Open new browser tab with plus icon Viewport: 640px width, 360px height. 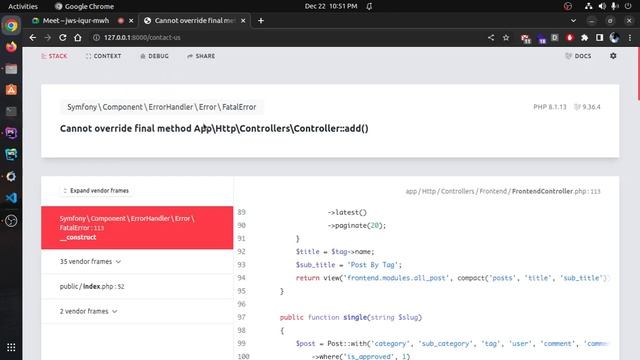[261, 20]
